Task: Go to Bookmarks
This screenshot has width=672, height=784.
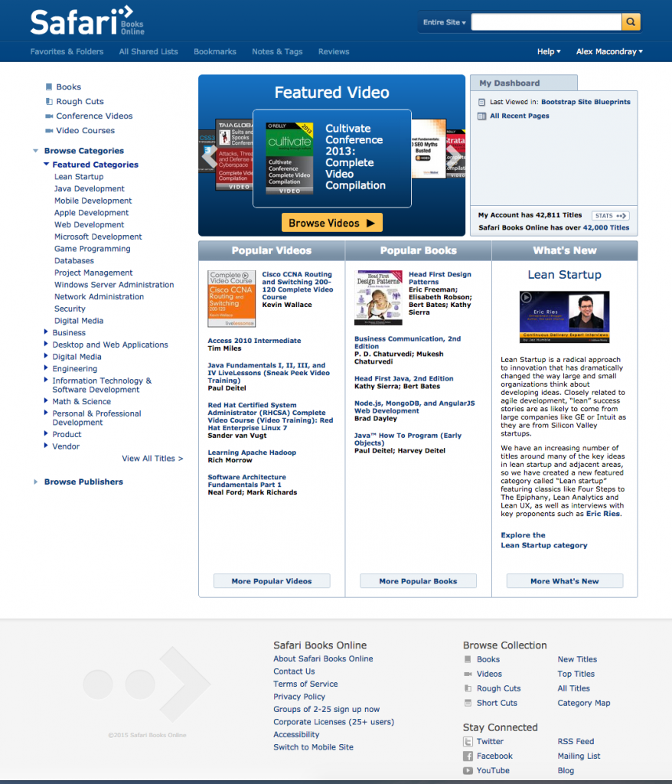Action: pos(215,51)
